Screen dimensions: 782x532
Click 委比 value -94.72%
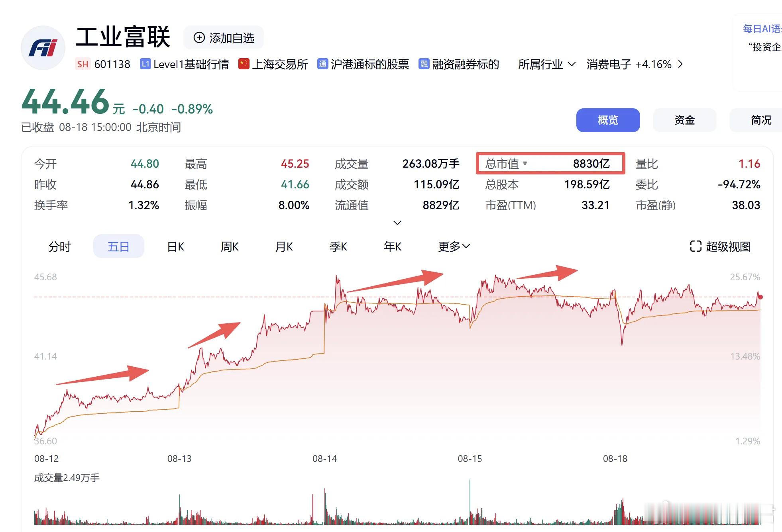tap(739, 184)
